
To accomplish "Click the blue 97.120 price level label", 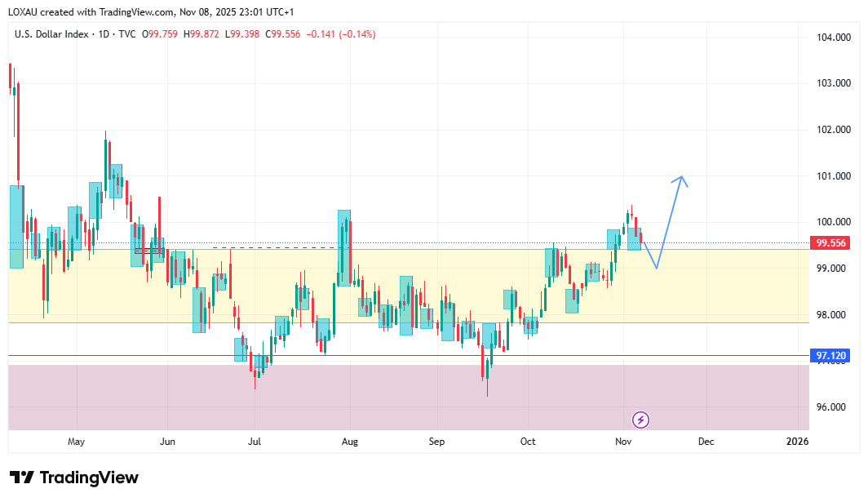I will click(831, 356).
